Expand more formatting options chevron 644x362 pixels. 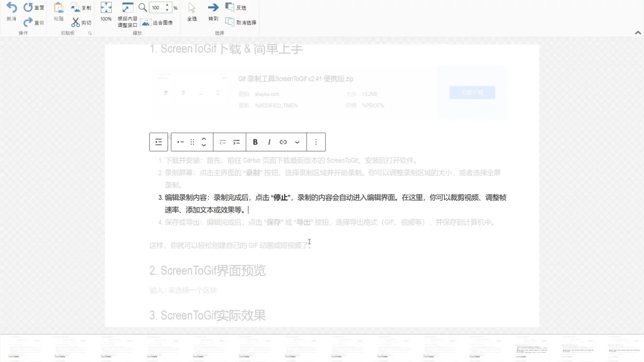(297, 142)
